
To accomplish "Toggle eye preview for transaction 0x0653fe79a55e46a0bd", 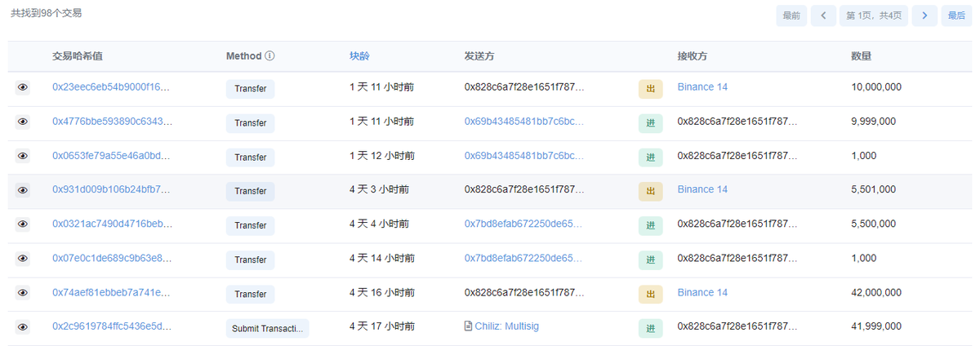I will point(23,156).
